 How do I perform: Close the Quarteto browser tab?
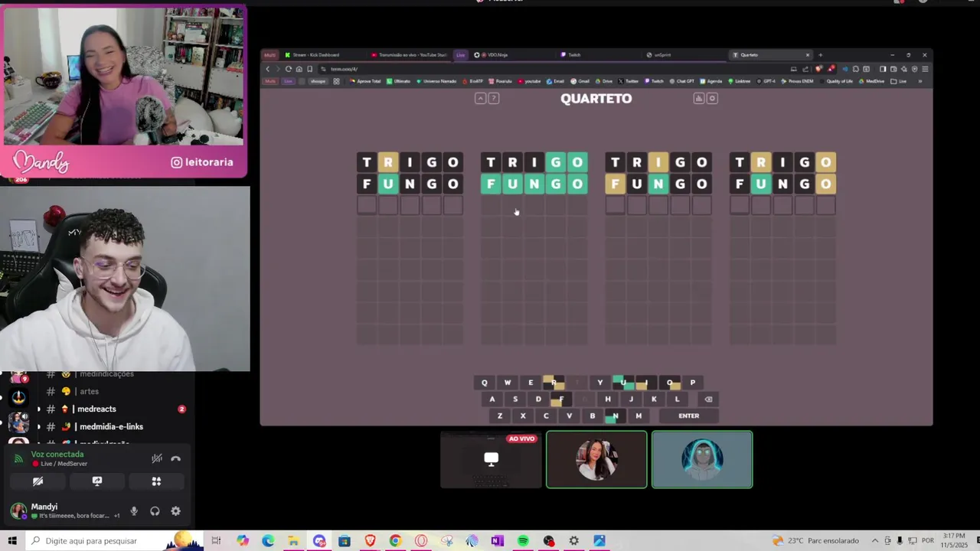tap(807, 55)
